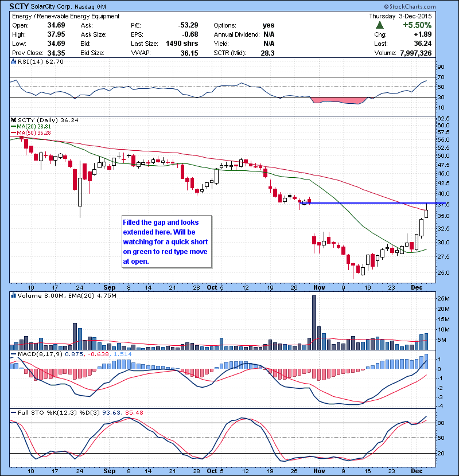Click the Last price 36.24
459x476 pixels.
(422, 44)
